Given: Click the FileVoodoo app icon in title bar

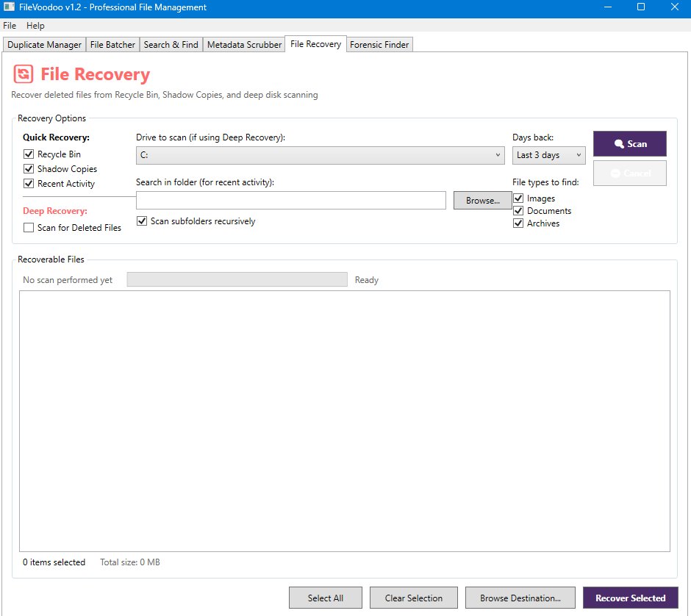Looking at the screenshot, I should (x=8, y=7).
